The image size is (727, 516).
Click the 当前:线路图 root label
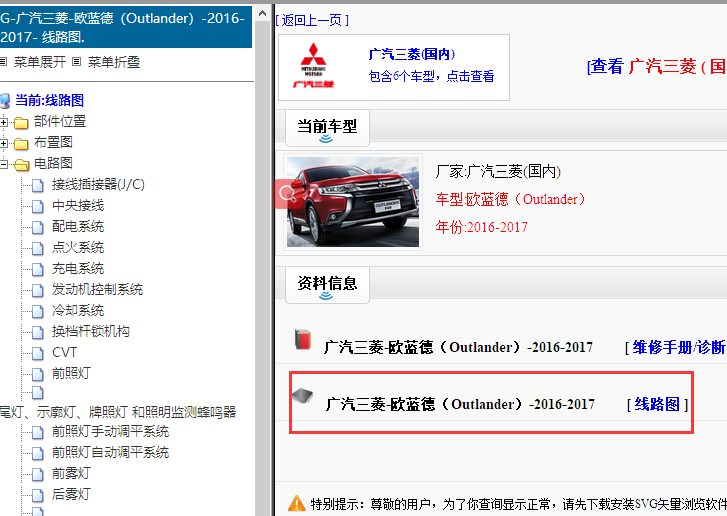(x=50, y=100)
